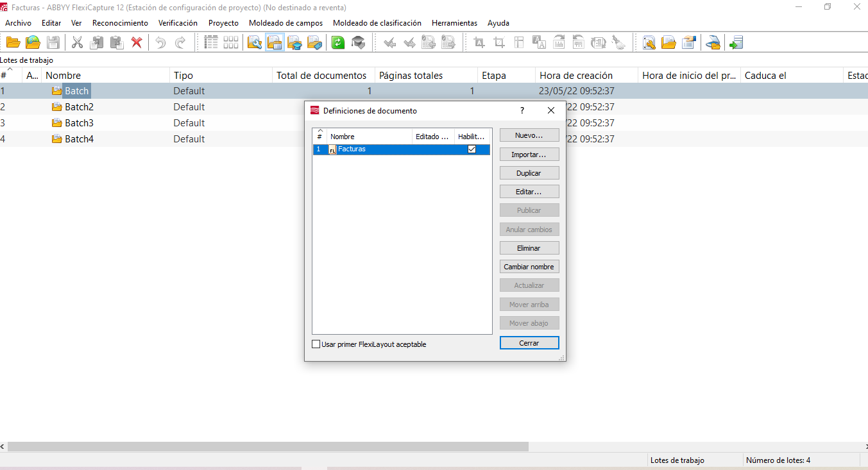Open the Moldeado de campos menu
The image size is (868, 470).
tap(285, 22)
